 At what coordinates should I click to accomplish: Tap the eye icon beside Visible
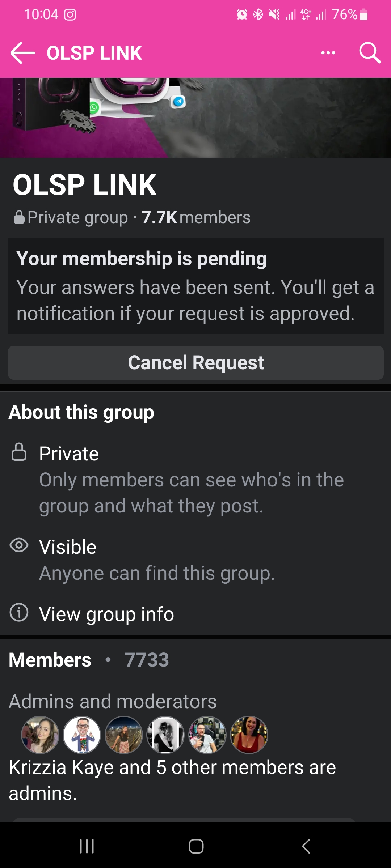click(x=19, y=545)
